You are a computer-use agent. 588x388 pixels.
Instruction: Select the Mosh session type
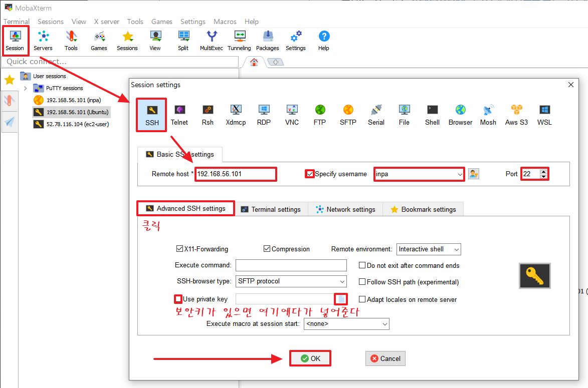pos(488,115)
